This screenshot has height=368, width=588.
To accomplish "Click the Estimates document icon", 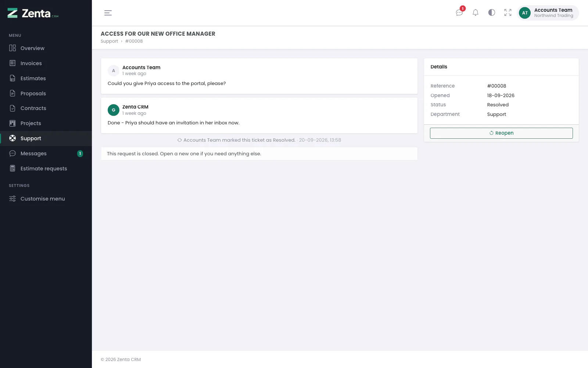I will pyautogui.click(x=12, y=78).
